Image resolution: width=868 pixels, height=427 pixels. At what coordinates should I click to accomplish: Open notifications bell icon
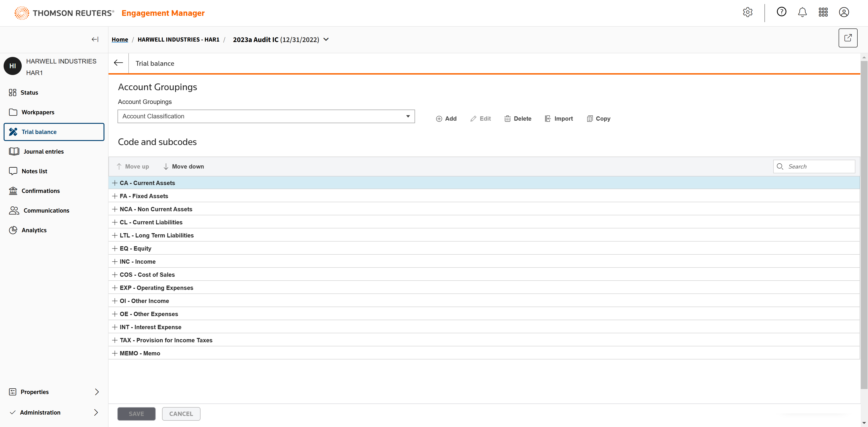coord(802,12)
